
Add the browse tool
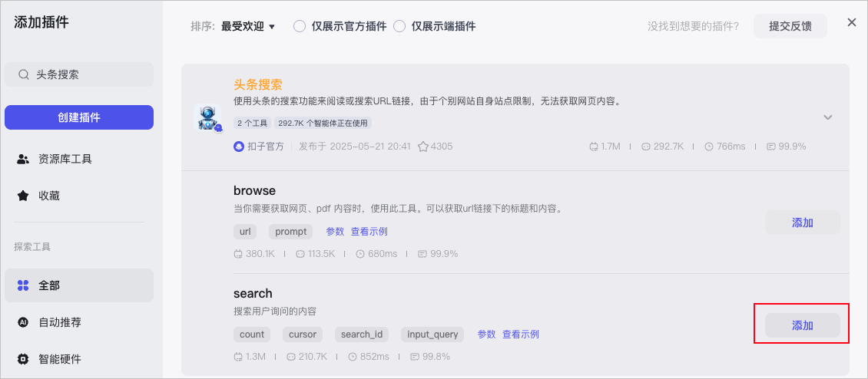pos(802,223)
